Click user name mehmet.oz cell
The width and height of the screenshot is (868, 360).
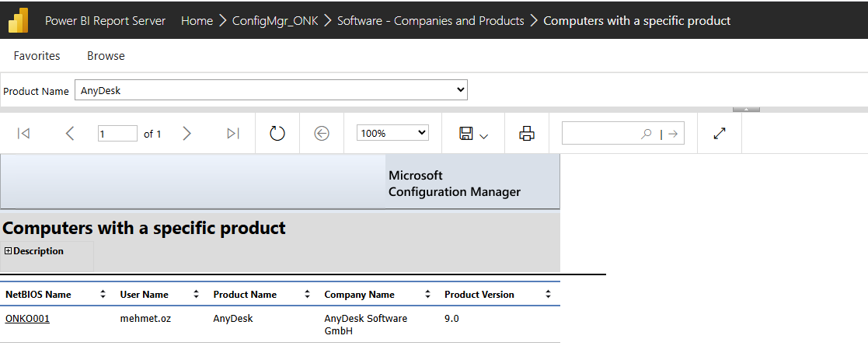(x=145, y=319)
